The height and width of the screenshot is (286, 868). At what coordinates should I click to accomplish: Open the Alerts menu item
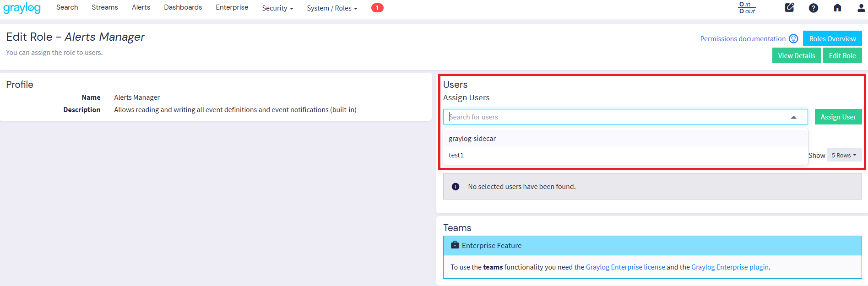tap(141, 8)
